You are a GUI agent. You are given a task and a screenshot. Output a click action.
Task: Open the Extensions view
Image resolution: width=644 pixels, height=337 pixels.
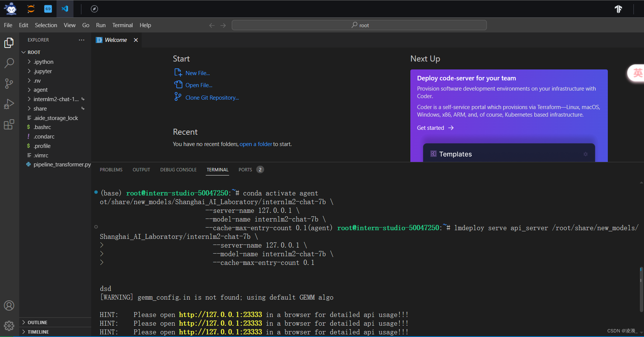tap(9, 124)
